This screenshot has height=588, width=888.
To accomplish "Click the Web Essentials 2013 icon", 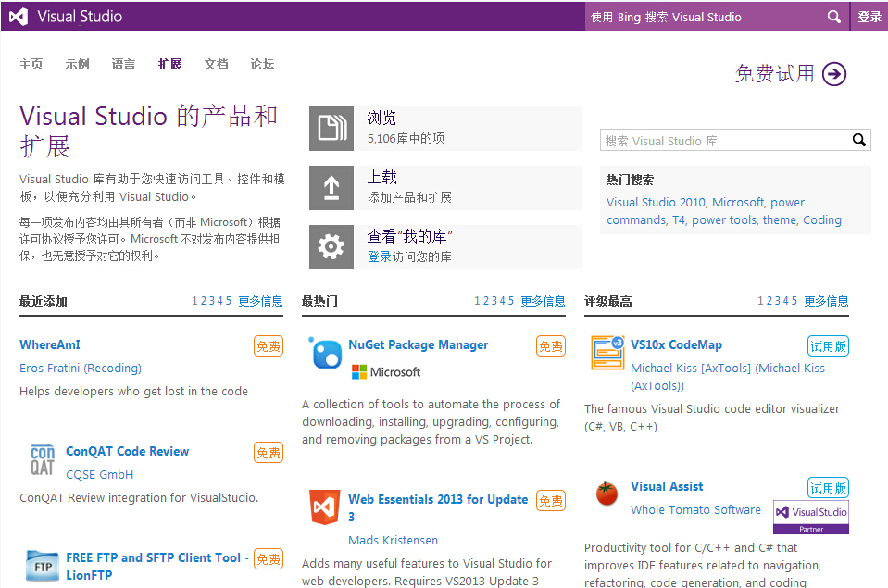I will coord(324,507).
